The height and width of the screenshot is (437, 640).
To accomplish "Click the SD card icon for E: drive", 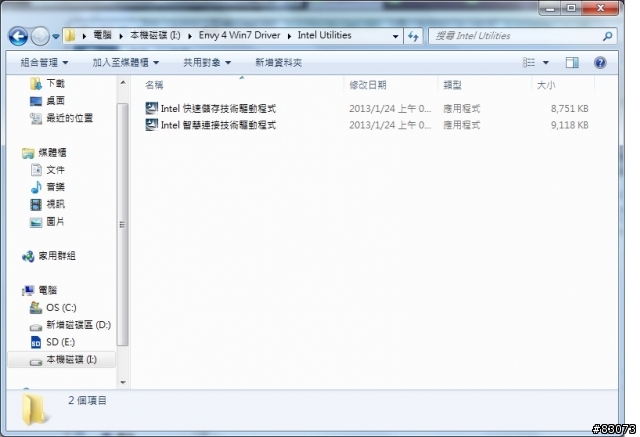I will (x=36, y=342).
